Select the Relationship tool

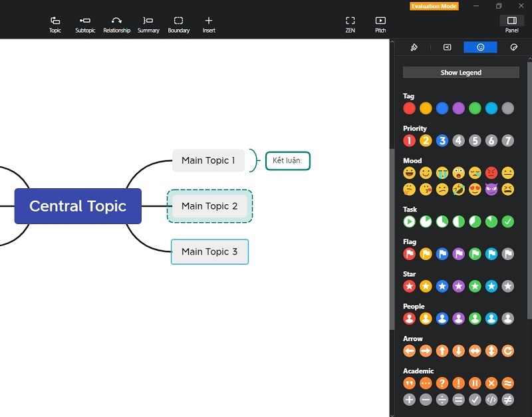point(116,25)
